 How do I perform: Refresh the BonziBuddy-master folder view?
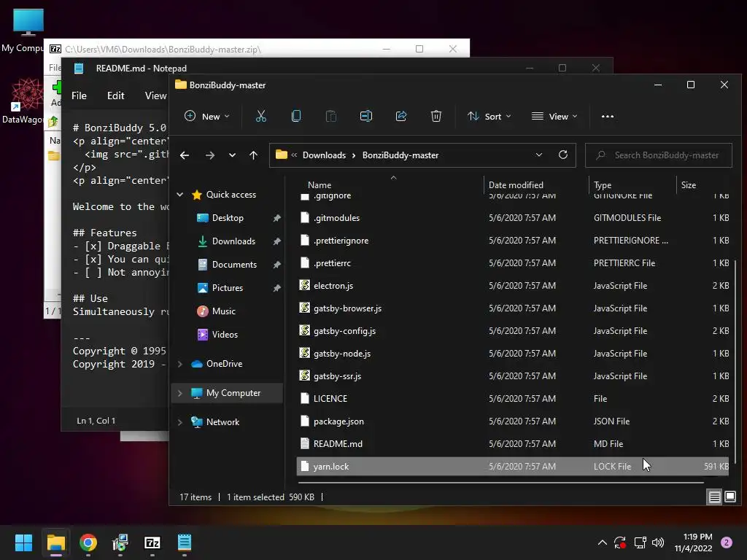[563, 155]
